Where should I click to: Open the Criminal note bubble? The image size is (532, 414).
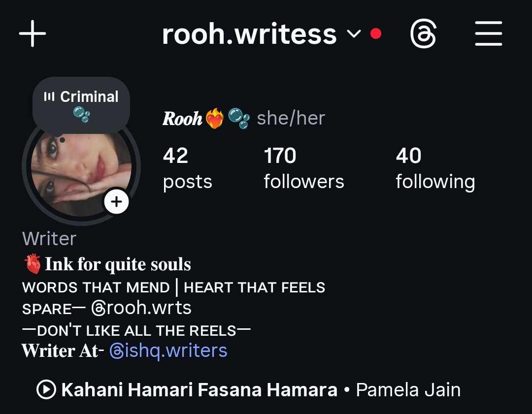click(81, 104)
